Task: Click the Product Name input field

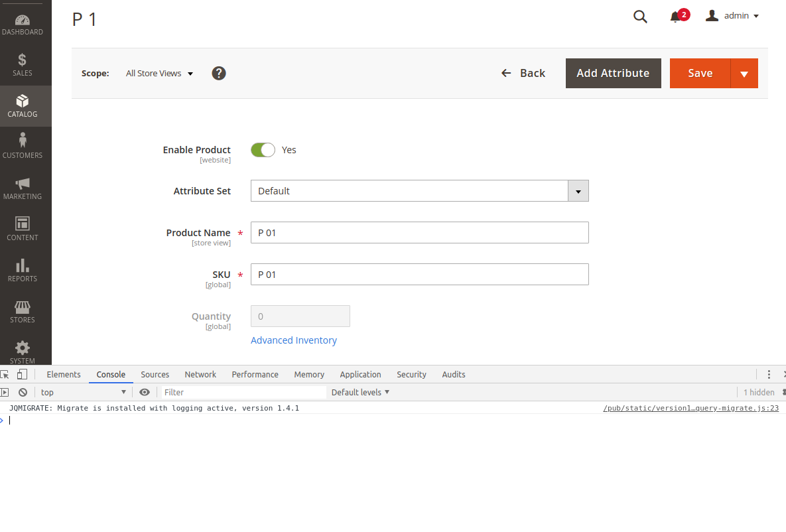Action: [420, 233]
